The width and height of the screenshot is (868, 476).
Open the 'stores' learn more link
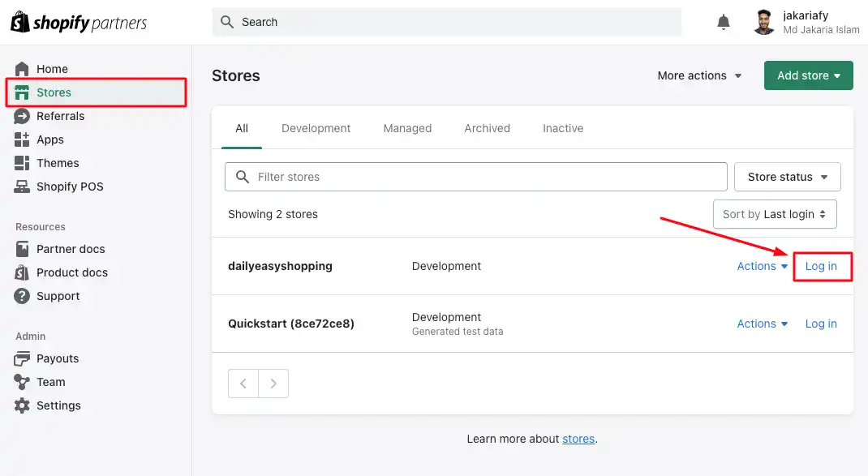(x=578, y=439)
